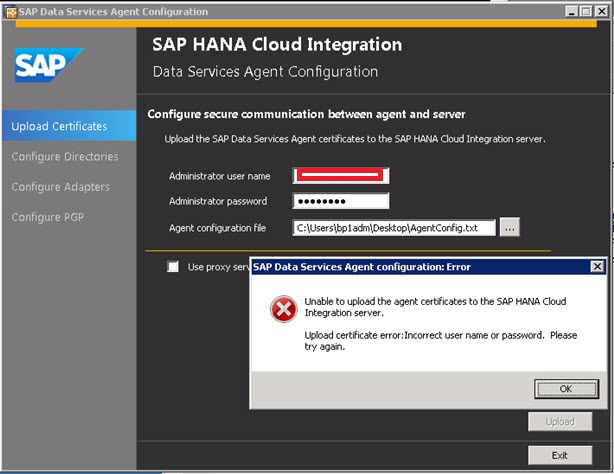Close the error dialog with X
Screen dimensions: 614x474
click(597, 267)
